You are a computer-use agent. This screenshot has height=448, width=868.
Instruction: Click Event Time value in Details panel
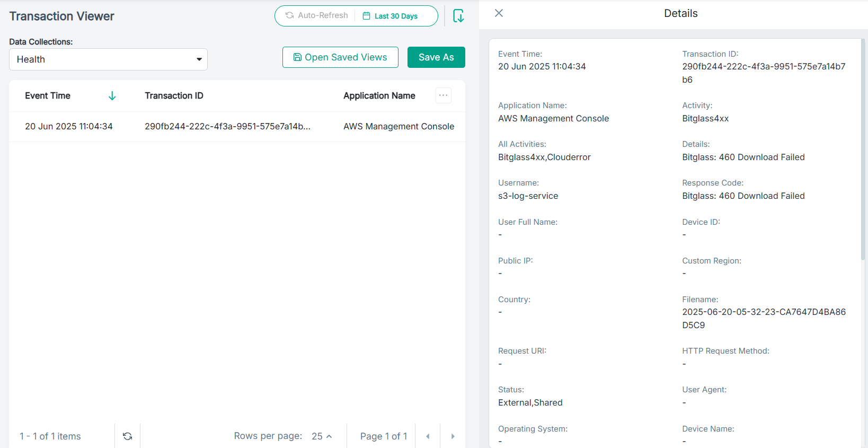pos(542,67)
